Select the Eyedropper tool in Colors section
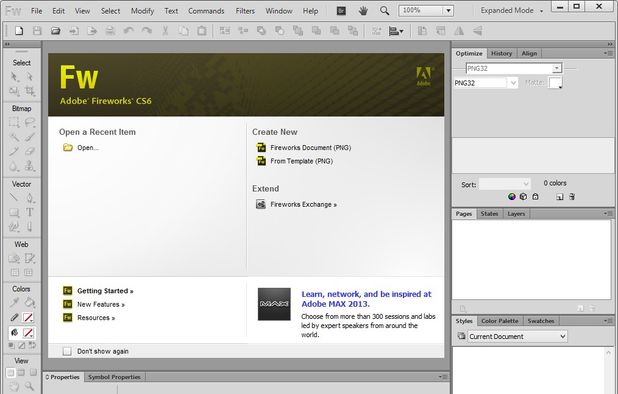 pos(14,303)
